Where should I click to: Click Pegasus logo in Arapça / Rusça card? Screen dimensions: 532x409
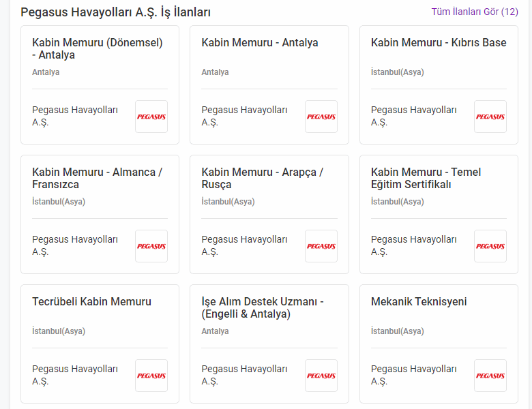click(321, 246)
